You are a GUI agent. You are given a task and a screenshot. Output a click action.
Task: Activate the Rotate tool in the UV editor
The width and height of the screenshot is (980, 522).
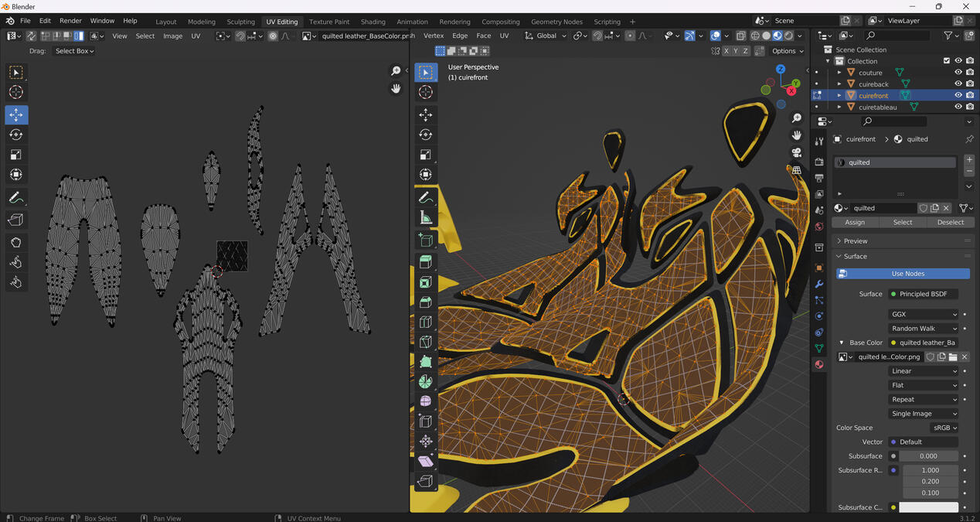click(15, 135)
